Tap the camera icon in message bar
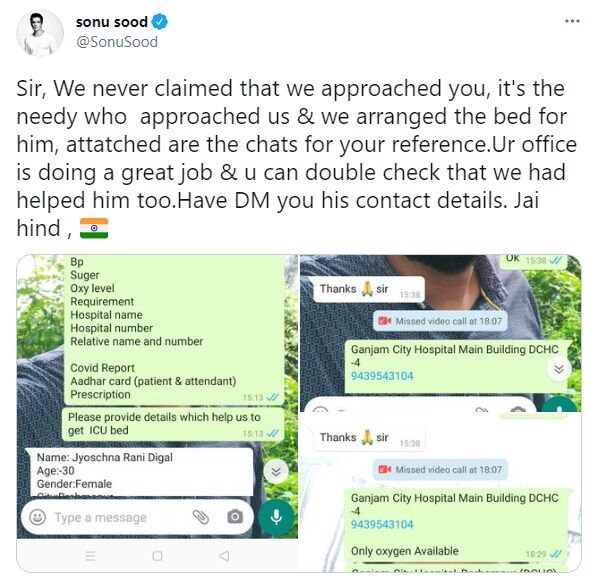 (235, 517)
